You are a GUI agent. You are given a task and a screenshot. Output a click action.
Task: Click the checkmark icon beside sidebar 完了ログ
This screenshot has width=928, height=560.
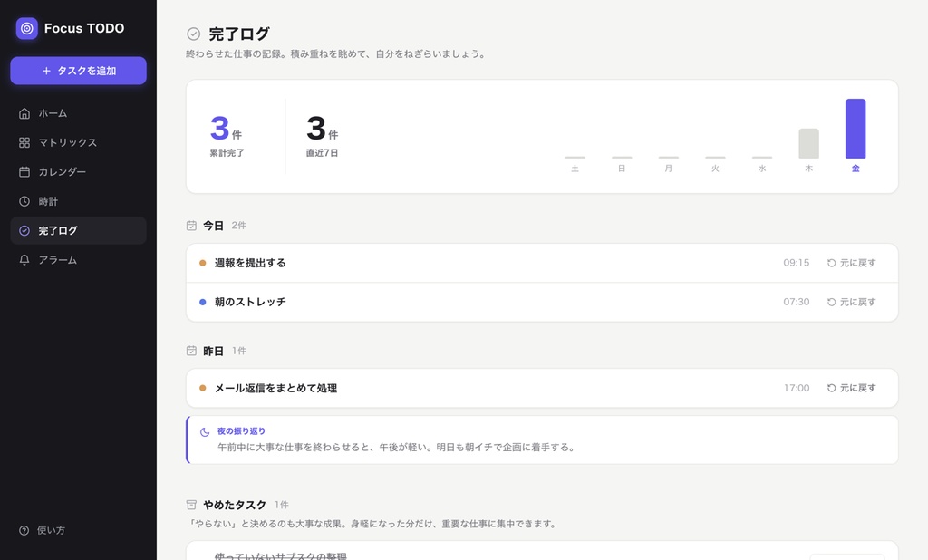[x=24, y=230]
